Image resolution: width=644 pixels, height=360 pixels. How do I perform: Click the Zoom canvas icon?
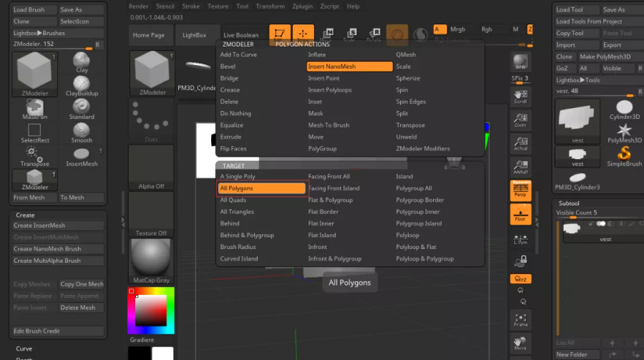[520, 120]
